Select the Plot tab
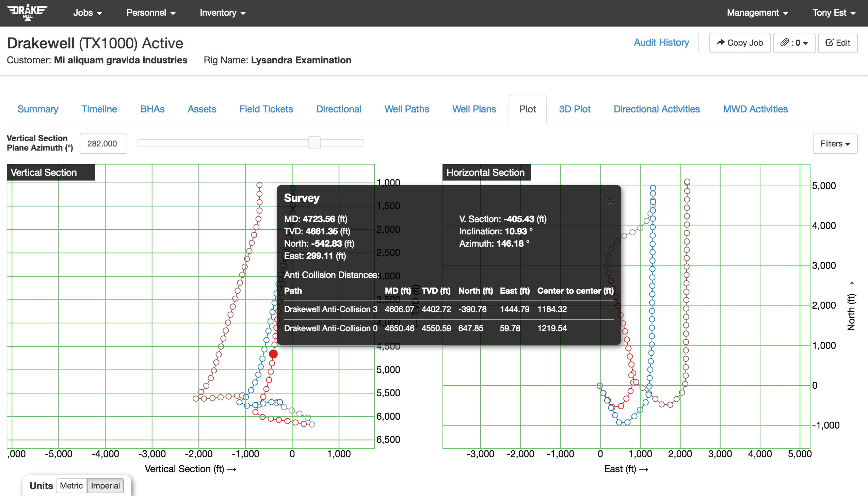 527,109
